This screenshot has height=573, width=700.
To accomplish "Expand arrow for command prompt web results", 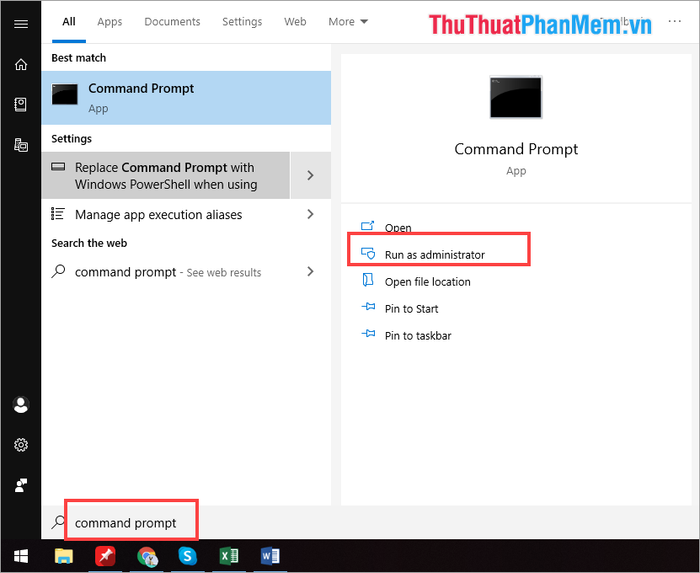I will [x=311, y=271].
